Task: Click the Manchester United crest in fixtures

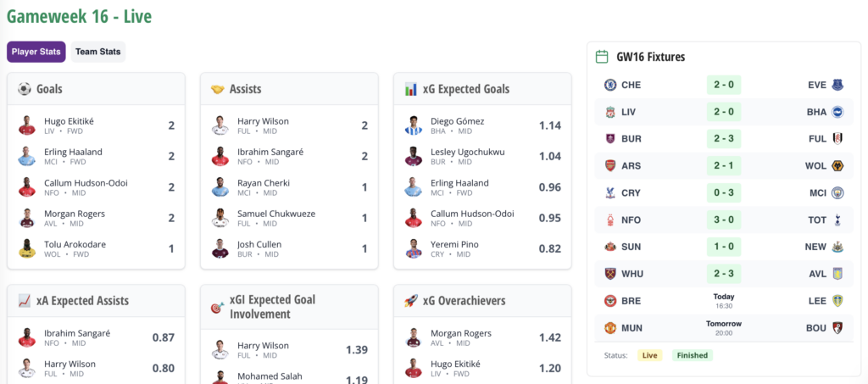Action: (x=609, y=328)
